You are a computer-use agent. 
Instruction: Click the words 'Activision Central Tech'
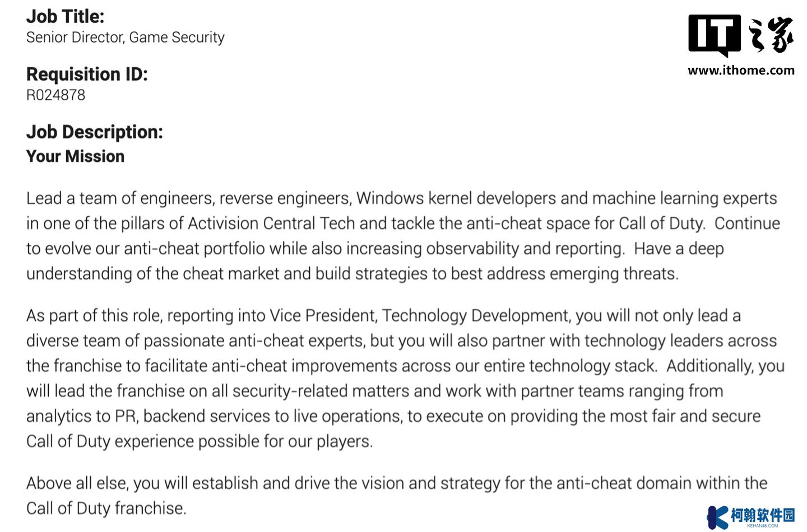coord(271,223)
